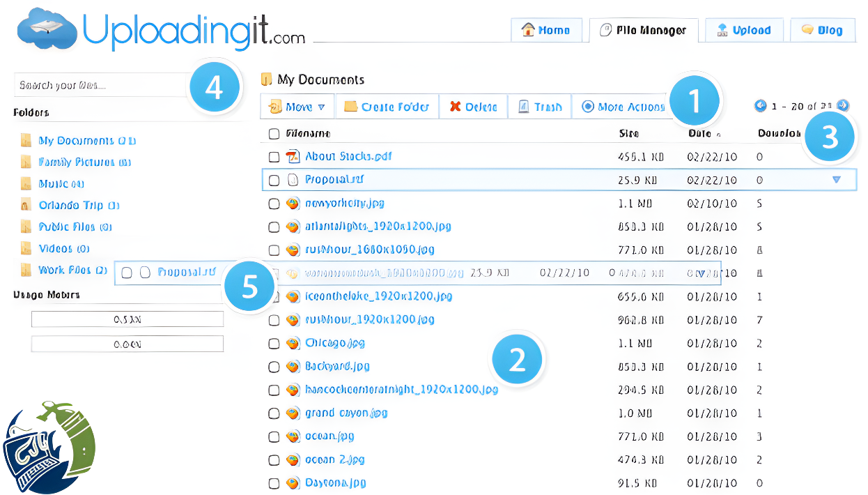Click the Trash bin icon in toolbar
The image size is (868, 495).
point(524,107)
